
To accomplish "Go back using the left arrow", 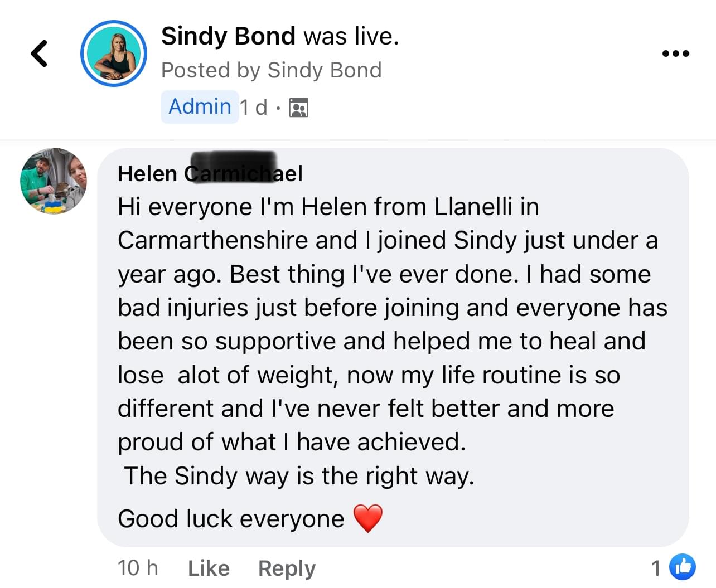I will (39, 54).
